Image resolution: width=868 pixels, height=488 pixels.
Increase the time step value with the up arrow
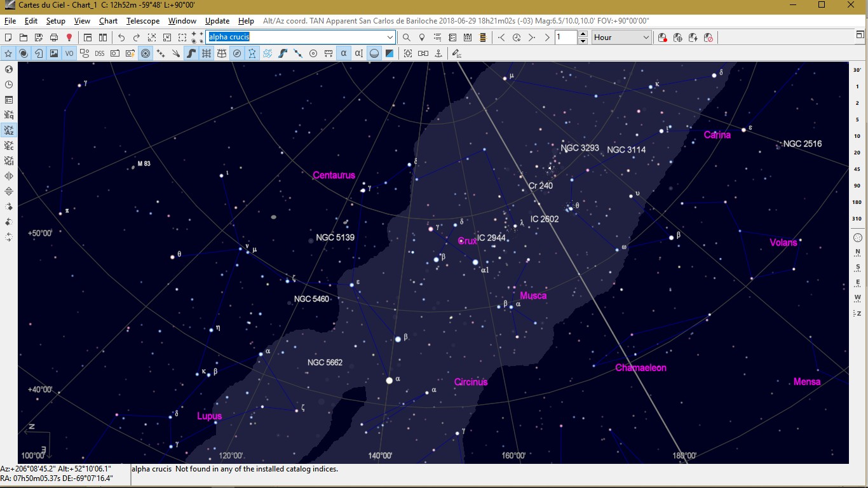tap(583, 34)
